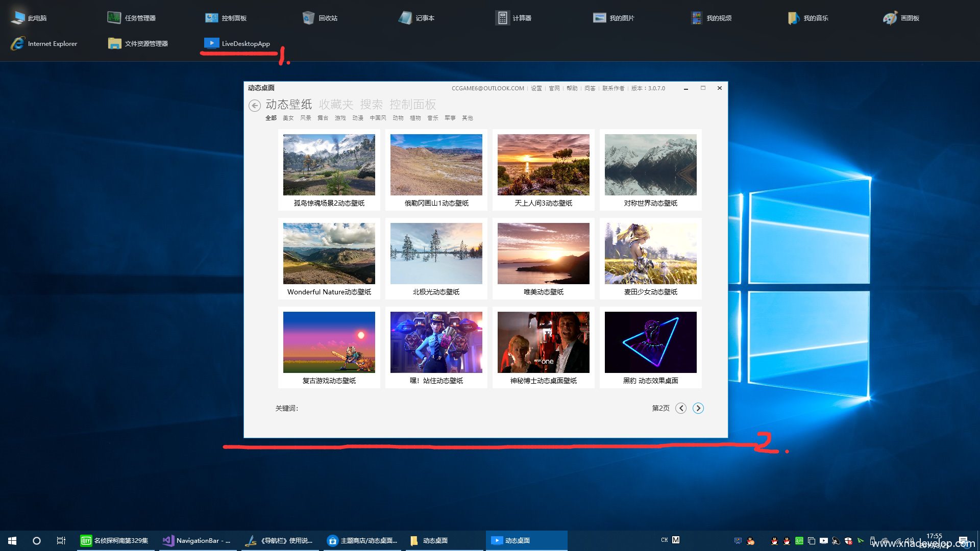
Task: Select 北极光动态壁纸 thumbnail
Action: tap(436, 254)
